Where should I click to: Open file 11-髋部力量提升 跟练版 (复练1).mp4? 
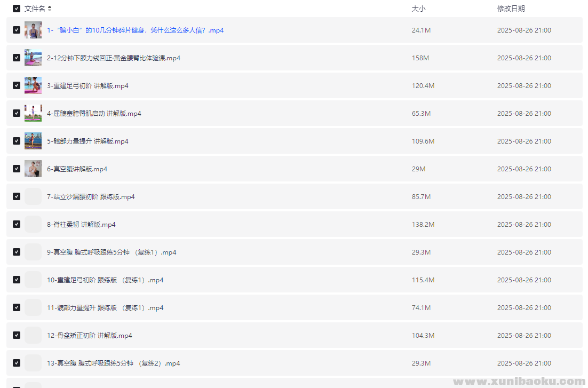[105, 308]
